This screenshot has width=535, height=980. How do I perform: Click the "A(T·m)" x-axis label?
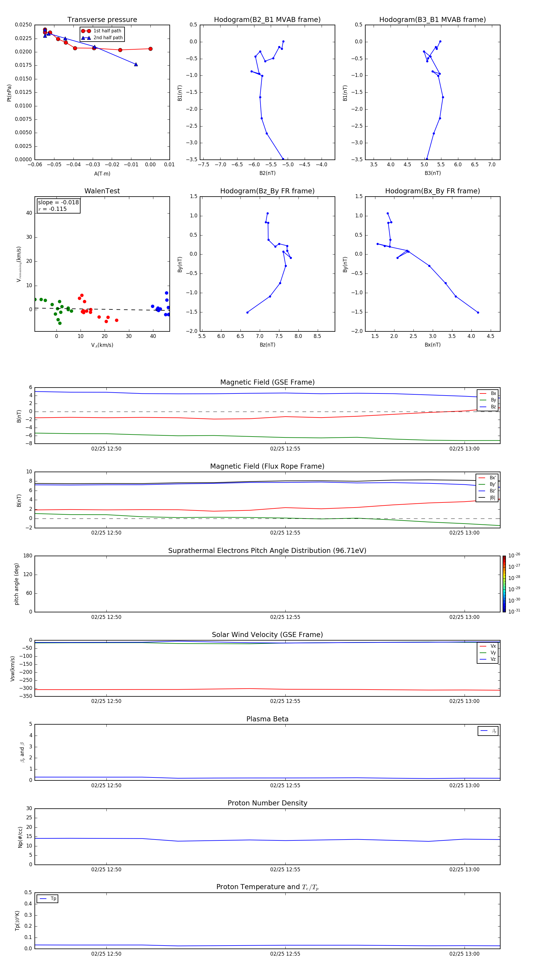[x=102, y=173]
